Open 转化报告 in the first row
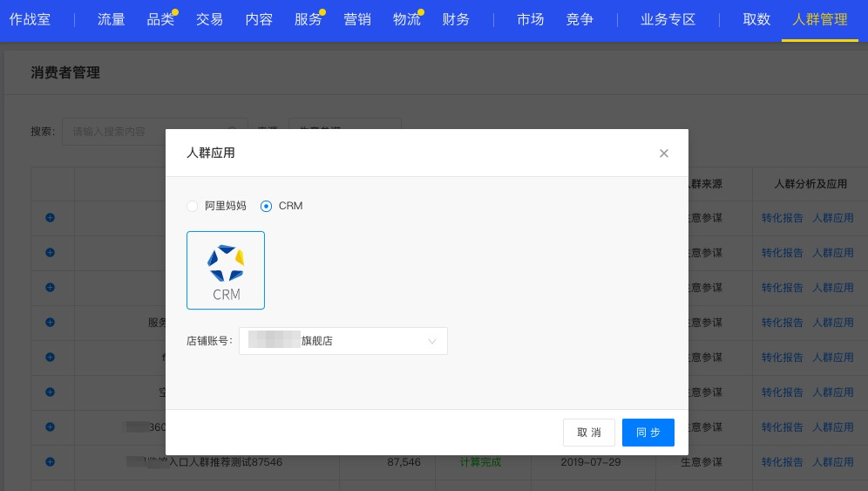Screen dimensions: 868x491 783,218
